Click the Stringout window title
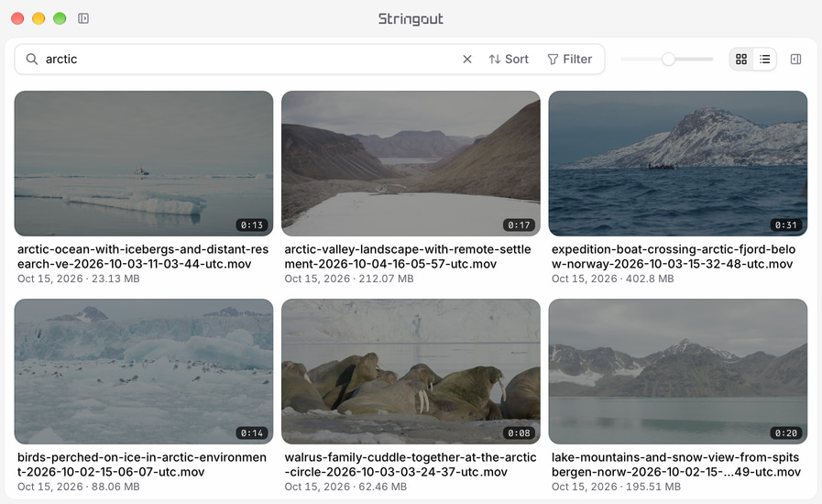822x504 pixels. [411, 19]
